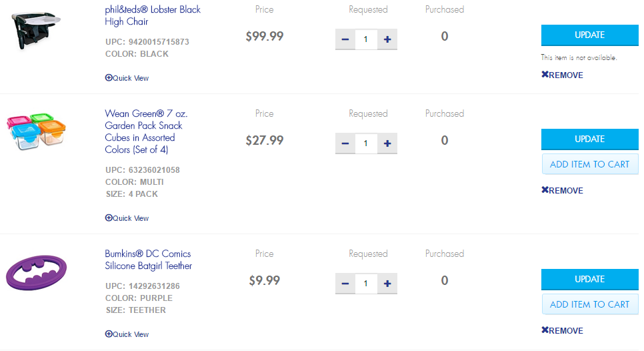
Task: Open Quick View for Wean Green Snack Cubes
Action: [127, 218]
